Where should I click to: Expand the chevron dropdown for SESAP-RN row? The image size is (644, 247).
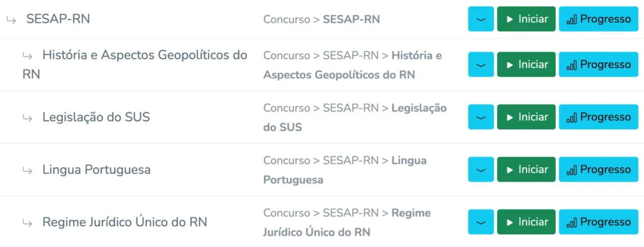click(x=481, y=19)
